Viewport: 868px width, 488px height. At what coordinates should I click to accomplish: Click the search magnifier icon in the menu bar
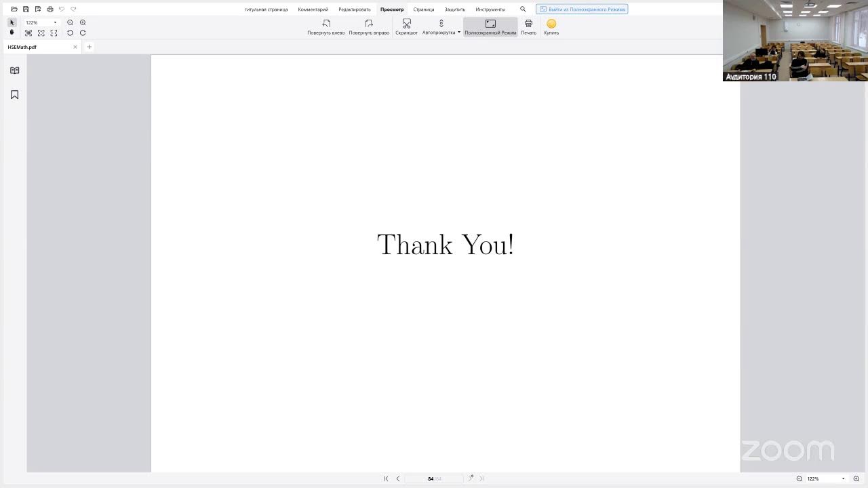click(523, 9)
